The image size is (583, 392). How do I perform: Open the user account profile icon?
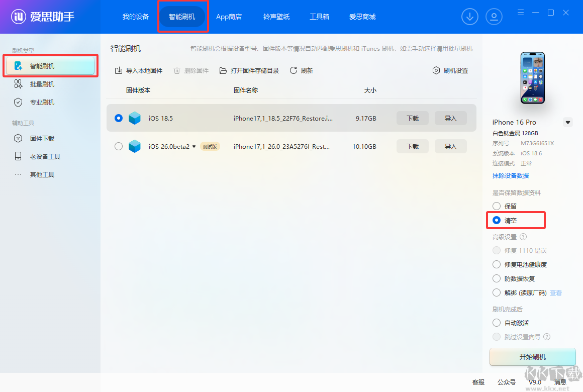click(x=494, y=17)
